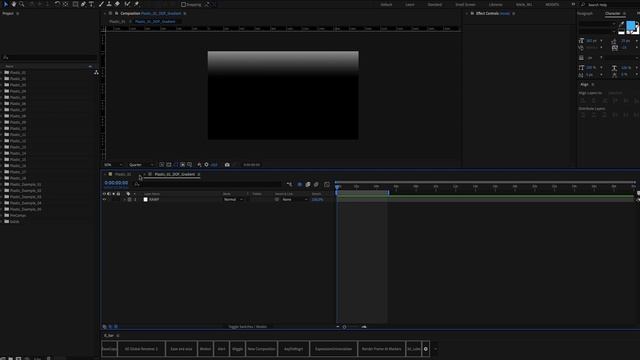Click the exposure reset icon in viewer
This screenshot has height=360, width=640.
207,164
